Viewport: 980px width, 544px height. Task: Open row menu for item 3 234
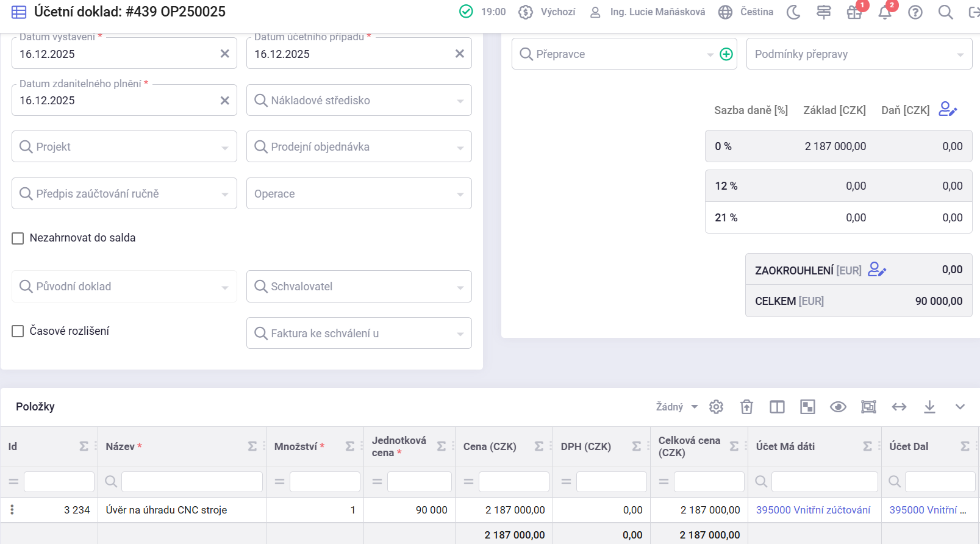click(x=12, y=510)
